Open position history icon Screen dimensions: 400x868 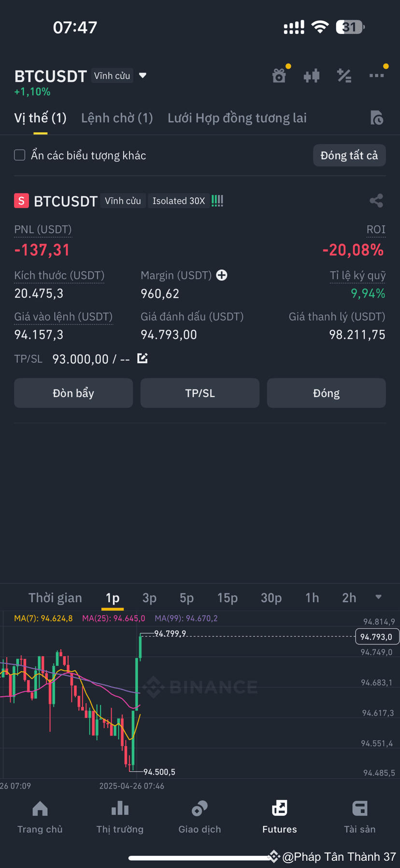pos(377,118)
